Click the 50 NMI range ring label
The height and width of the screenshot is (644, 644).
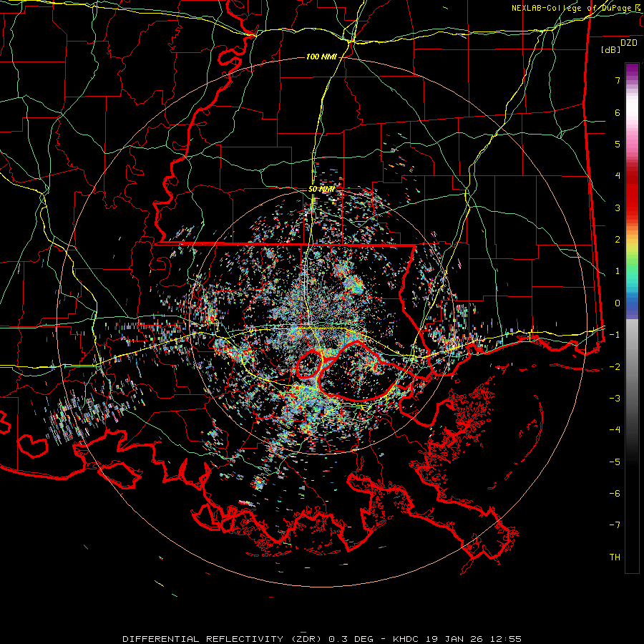pos(321,189)
